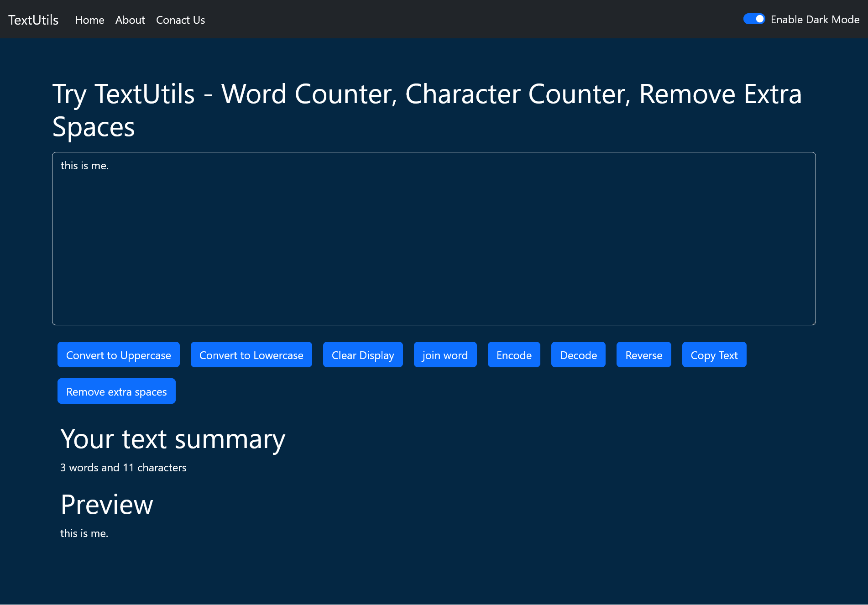The height and width of the screenshot is (605, 868).
Task: Reverse the text with Reverse button
Action: point(644,355)
